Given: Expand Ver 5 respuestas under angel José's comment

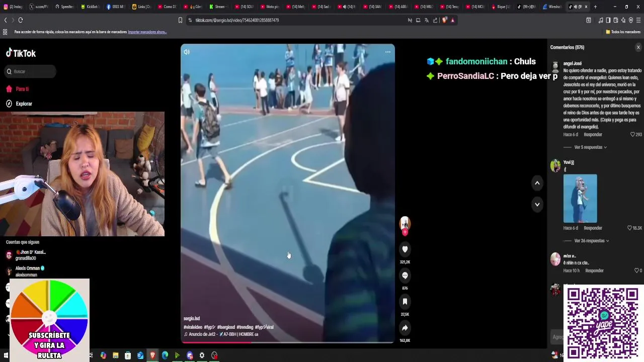Looking at the screenshot, I should click(x=590, y=147).
